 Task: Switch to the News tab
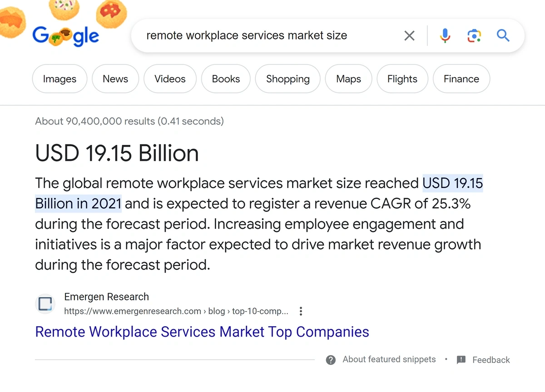tap(115, 79)
